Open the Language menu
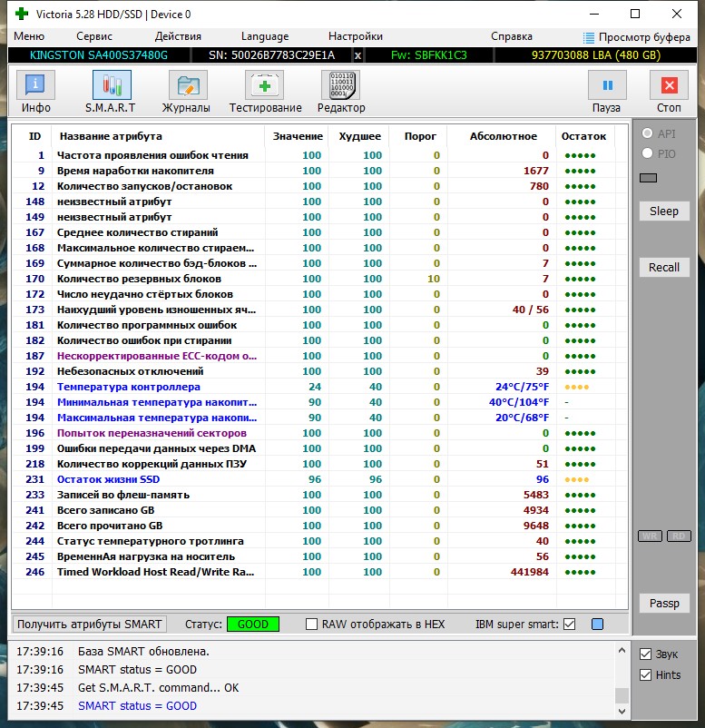705x728 pixels. (265, 36)
